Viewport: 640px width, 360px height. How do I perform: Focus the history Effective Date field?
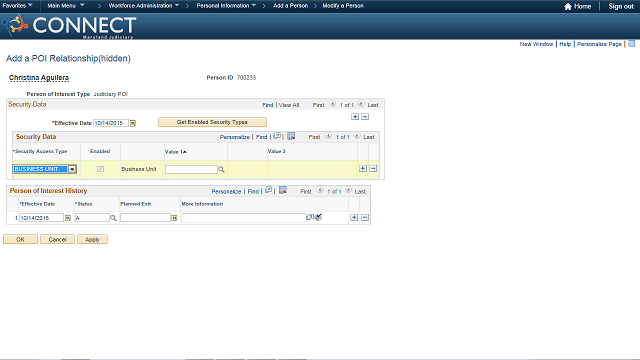pos(42,218)
